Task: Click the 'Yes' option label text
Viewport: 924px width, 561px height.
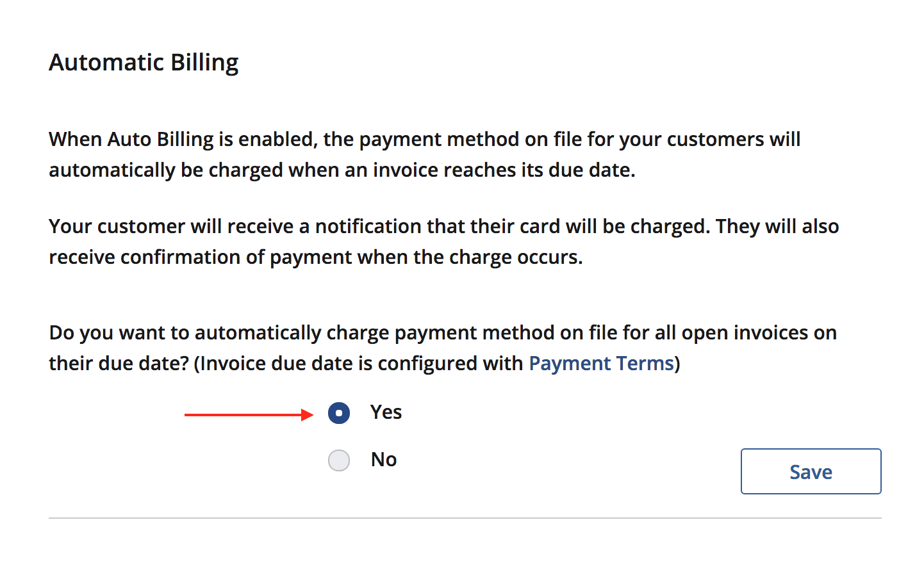Action: [386, 412]
